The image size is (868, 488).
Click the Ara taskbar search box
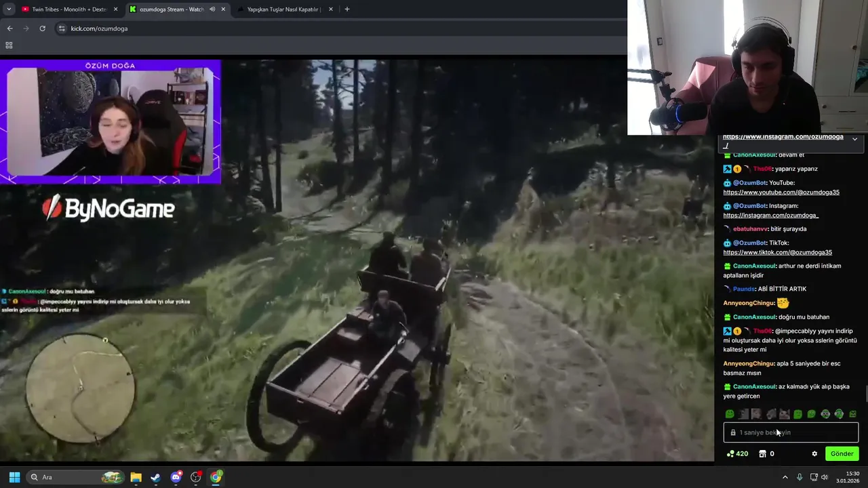point(76,477)
